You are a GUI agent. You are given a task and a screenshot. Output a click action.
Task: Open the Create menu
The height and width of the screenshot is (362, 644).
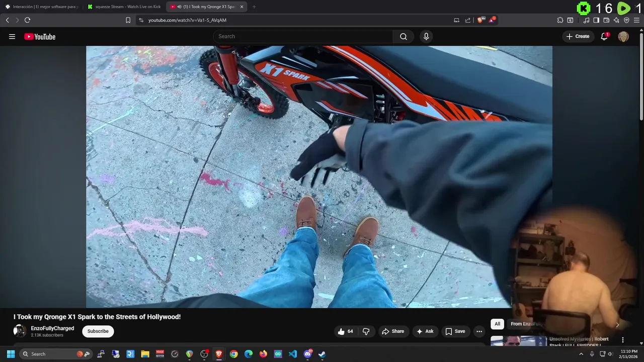(x=578, y=36)
